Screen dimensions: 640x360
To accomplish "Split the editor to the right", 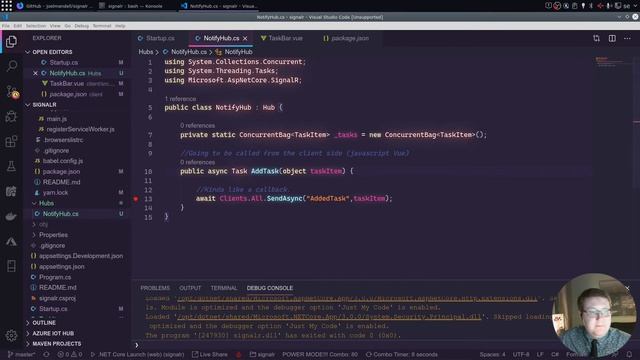I will pos(612,38).
